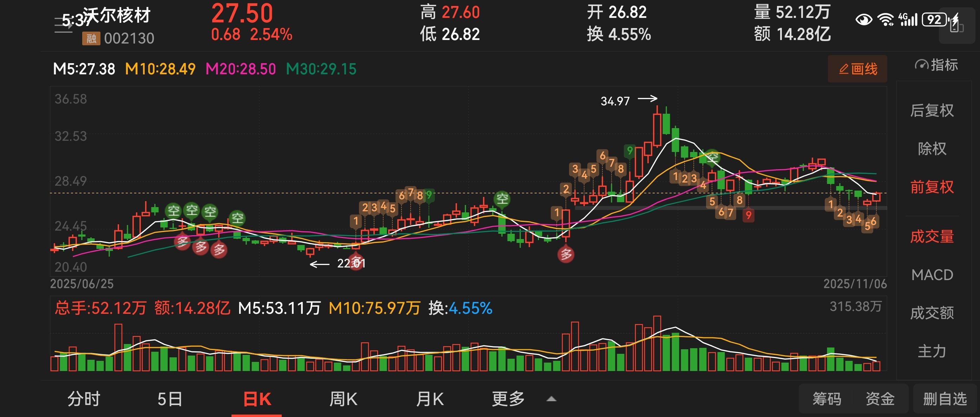Open 筹码 chip distribution view

tap(827, 399)
